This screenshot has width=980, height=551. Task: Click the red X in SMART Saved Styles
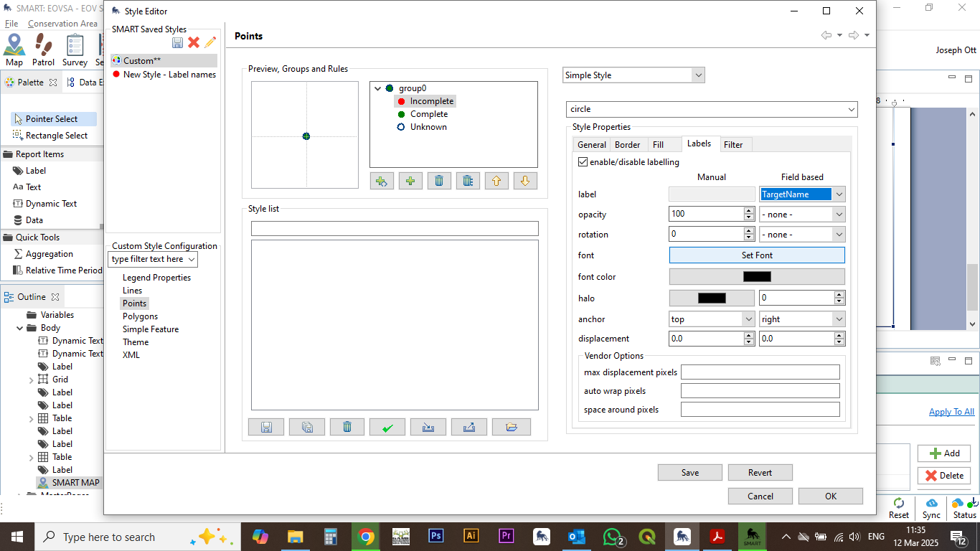pos(194,43)
